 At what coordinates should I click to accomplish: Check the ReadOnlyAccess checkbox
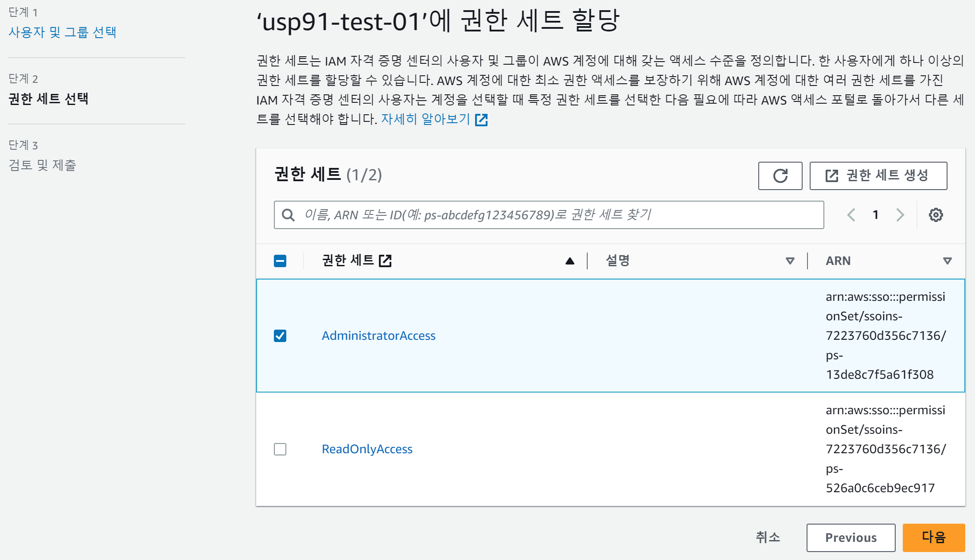coord(280,449)
